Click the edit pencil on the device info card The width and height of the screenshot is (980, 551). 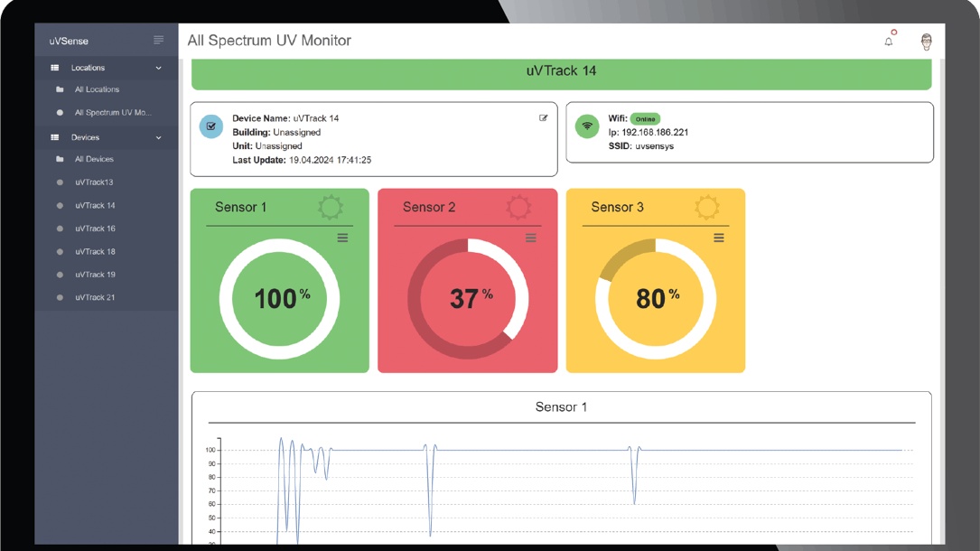click(x=543, y=117)
